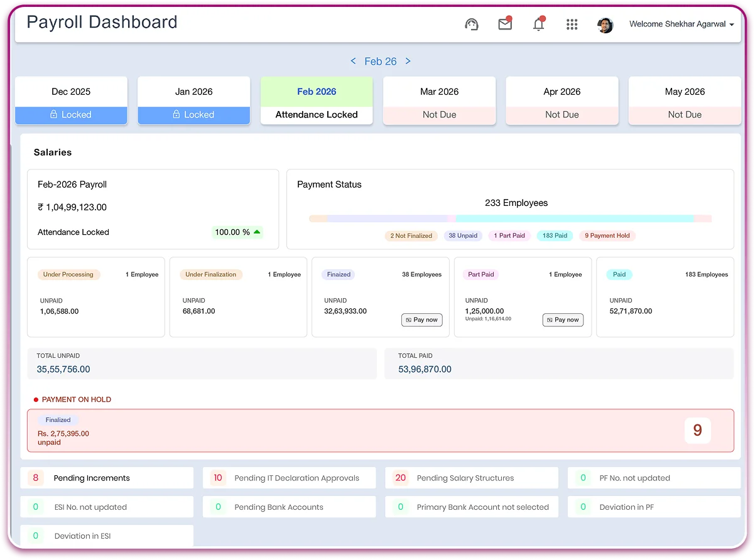Click the Payroll Dashboard title
The image size is (755, 560).
pos(102,22)
